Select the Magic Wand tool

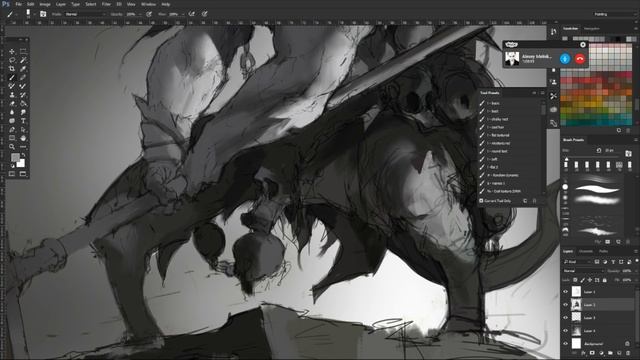pos(23,60)
